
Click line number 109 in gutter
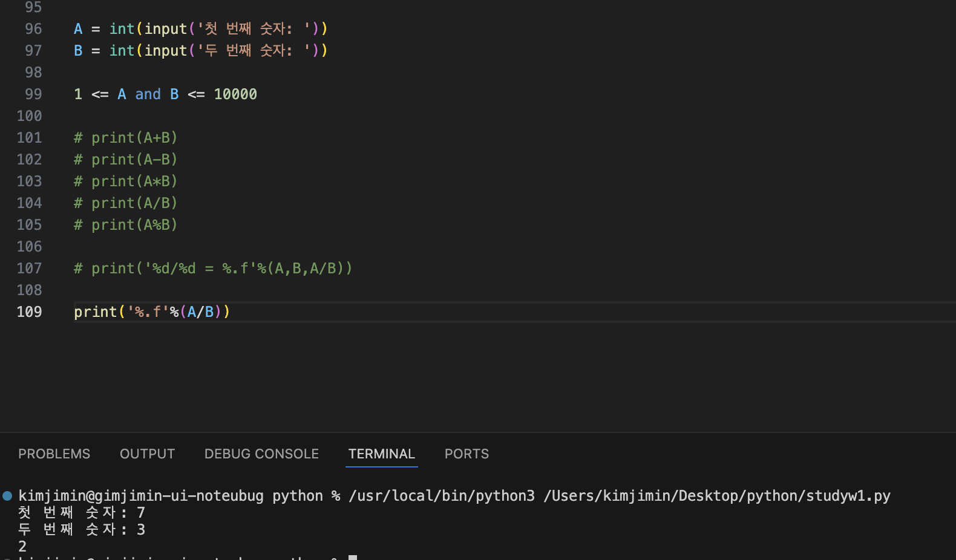(29, 311)
